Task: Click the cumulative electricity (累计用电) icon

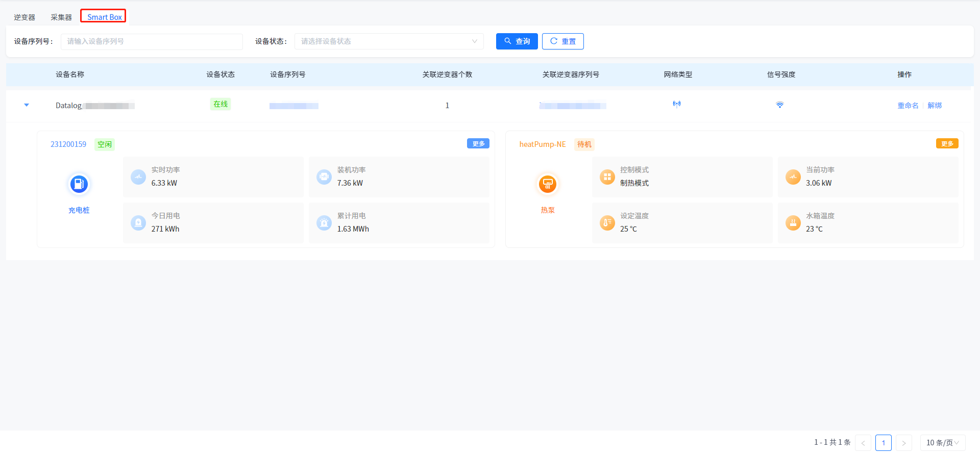Action: pyautogui.click(x=324, y=223)
